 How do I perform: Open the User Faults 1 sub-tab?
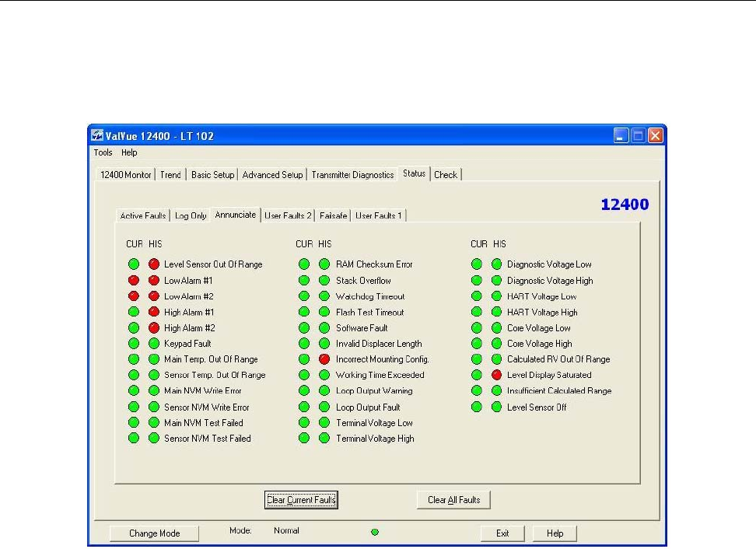(x=379, y=215)
